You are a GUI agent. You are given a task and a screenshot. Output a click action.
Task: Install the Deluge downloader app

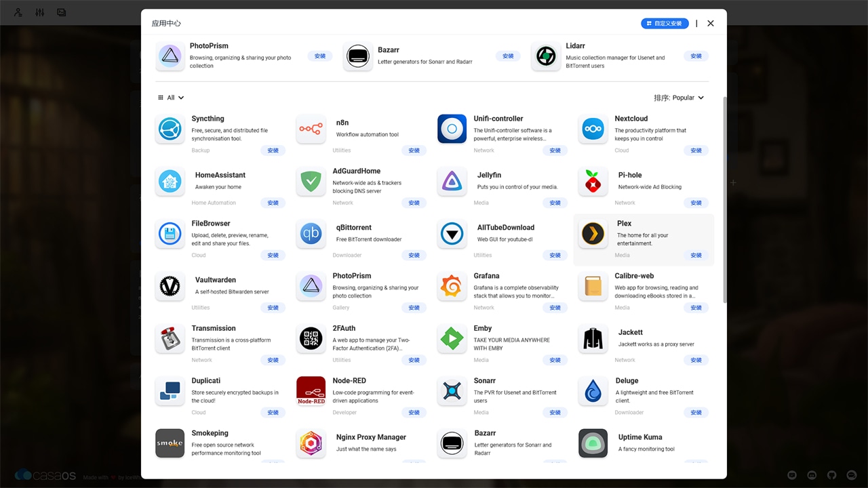click(696, 412)
